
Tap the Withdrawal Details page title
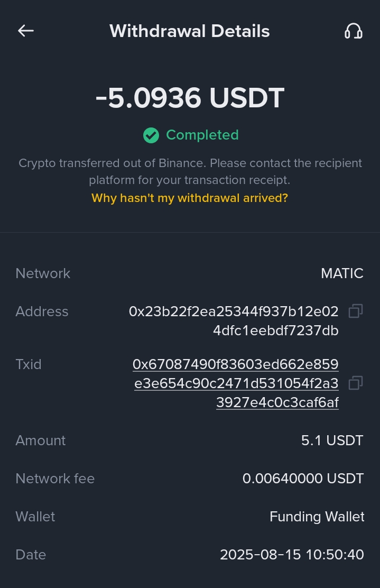point(190,31)
